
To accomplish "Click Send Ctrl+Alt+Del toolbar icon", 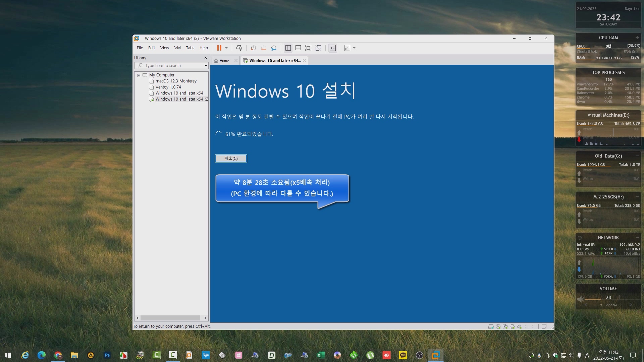I will tap(239, 48).
